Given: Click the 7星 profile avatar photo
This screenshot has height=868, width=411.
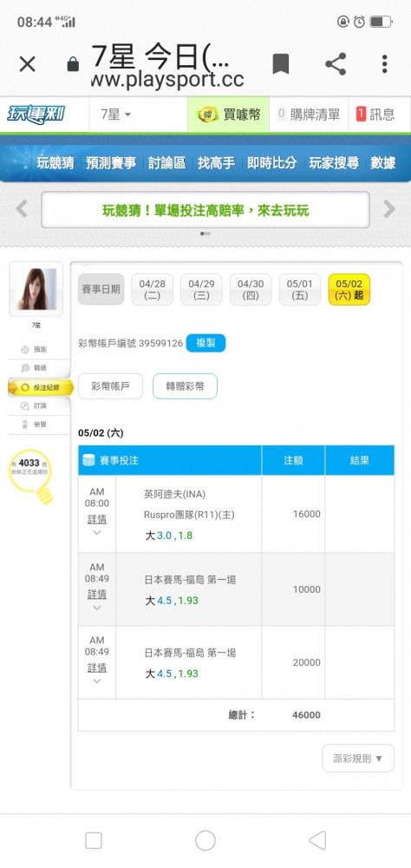Looking at the screenshot, I should [36, 289].
